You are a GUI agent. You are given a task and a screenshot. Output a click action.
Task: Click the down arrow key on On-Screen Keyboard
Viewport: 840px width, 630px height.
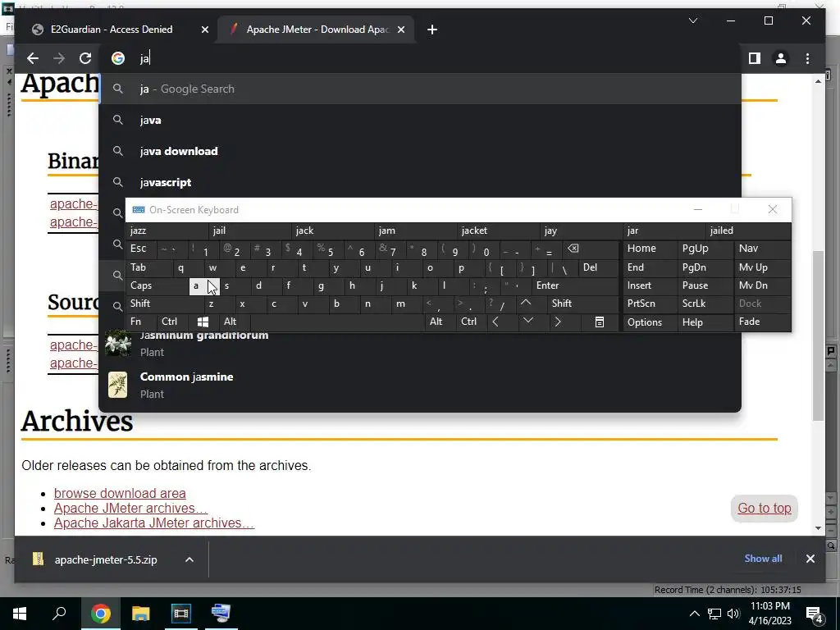tap(528, 322)
